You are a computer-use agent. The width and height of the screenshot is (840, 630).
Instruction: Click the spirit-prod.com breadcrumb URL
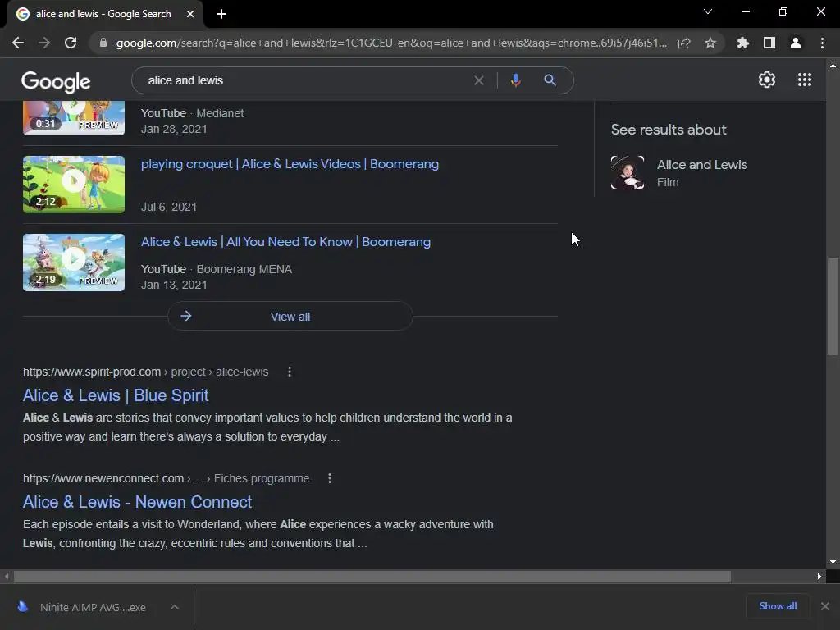click(146, 372)
